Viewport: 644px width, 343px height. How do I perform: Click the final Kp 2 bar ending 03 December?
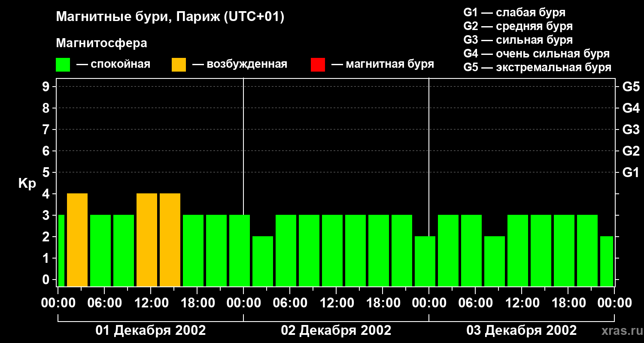[607, 261]
